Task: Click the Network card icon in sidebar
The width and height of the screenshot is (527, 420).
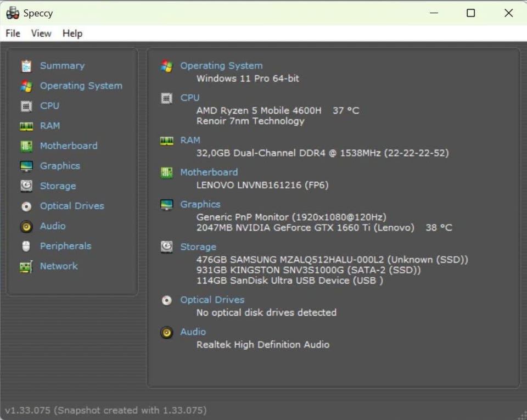Action: (x=26, y=266)
